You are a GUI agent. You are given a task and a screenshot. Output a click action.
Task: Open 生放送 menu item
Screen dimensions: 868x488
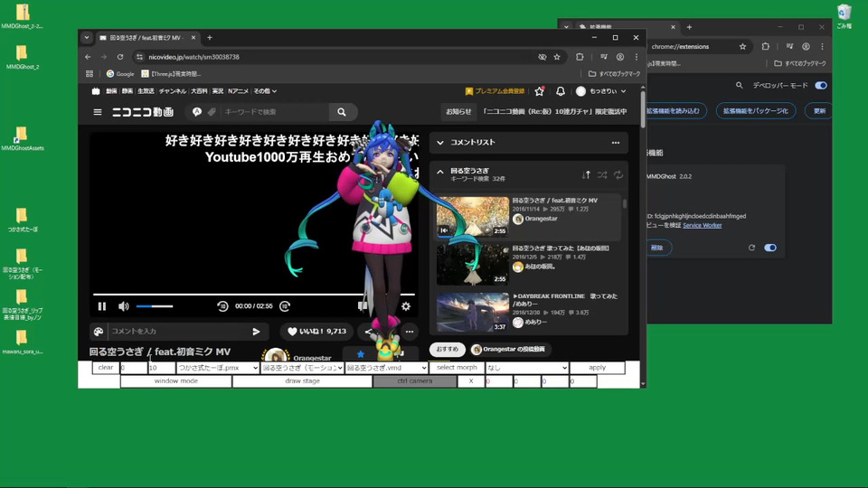coord(146,91)
